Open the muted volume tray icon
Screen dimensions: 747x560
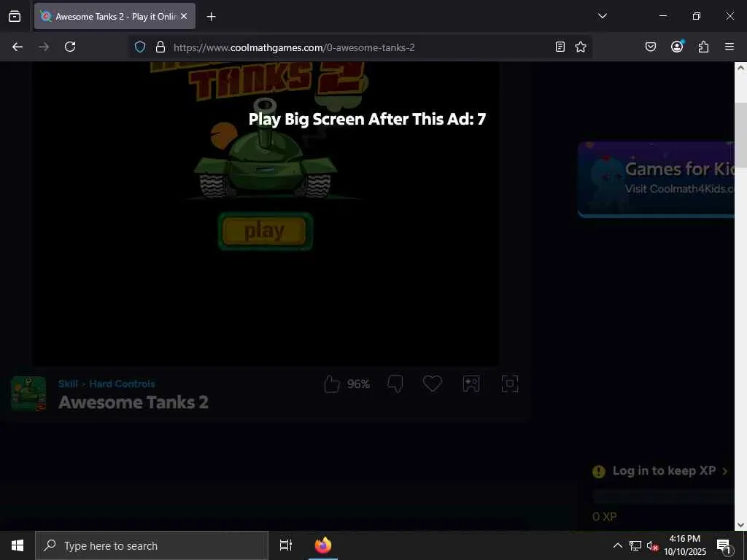click(652, 546)
